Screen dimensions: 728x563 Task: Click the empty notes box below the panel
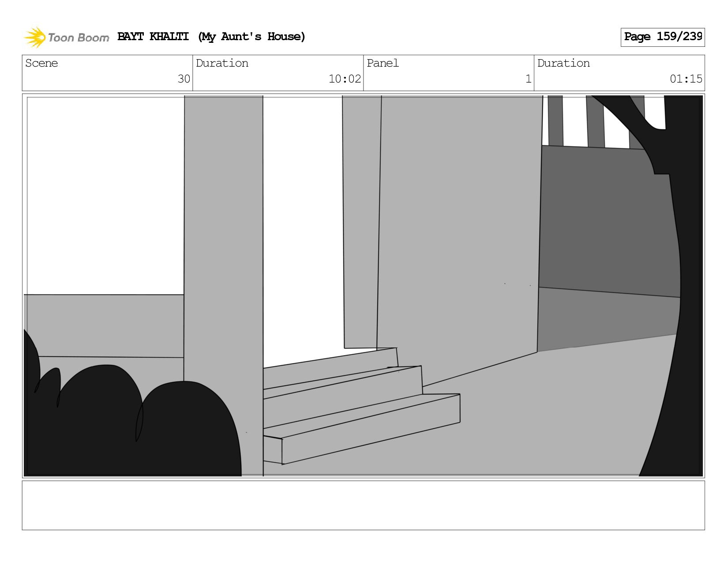coord(363,505)
